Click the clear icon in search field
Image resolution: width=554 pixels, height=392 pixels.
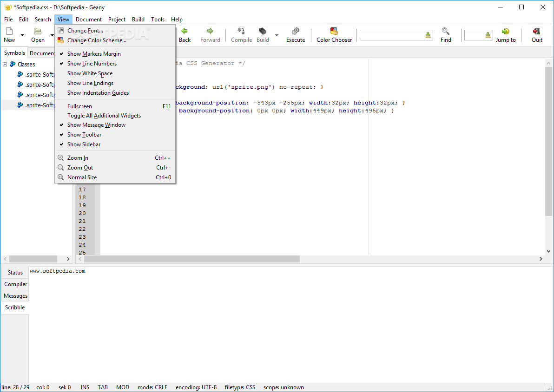tap(428, 35)
